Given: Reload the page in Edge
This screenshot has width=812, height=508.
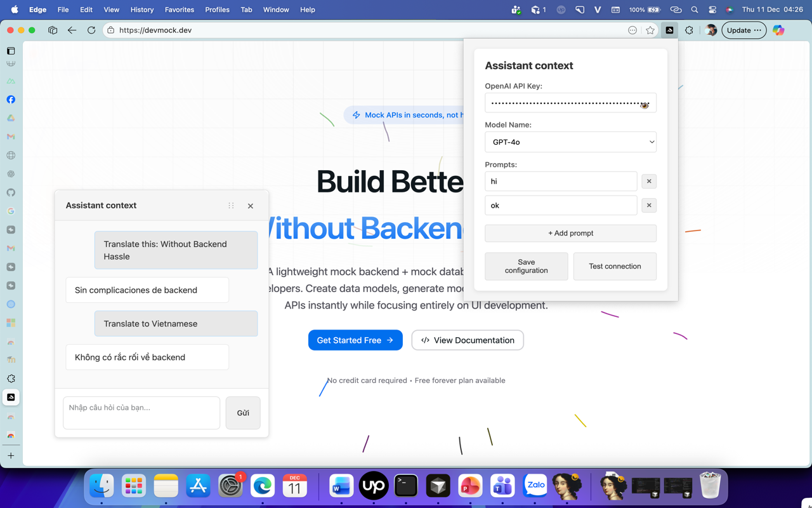Looking at the screenshot, I should pyautogui.click(x=91, y=30).
